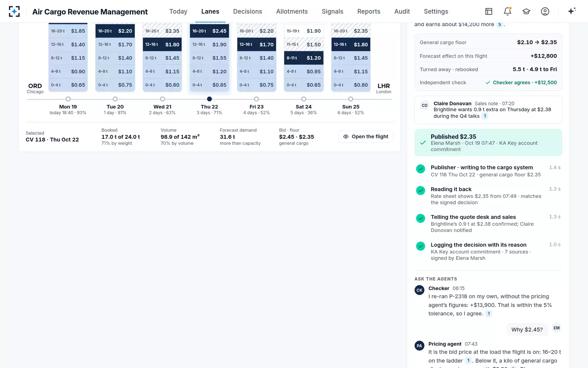588x368 pixels.
Task: Select the Tue 20 timeline dot
Action: pos(115,99)
